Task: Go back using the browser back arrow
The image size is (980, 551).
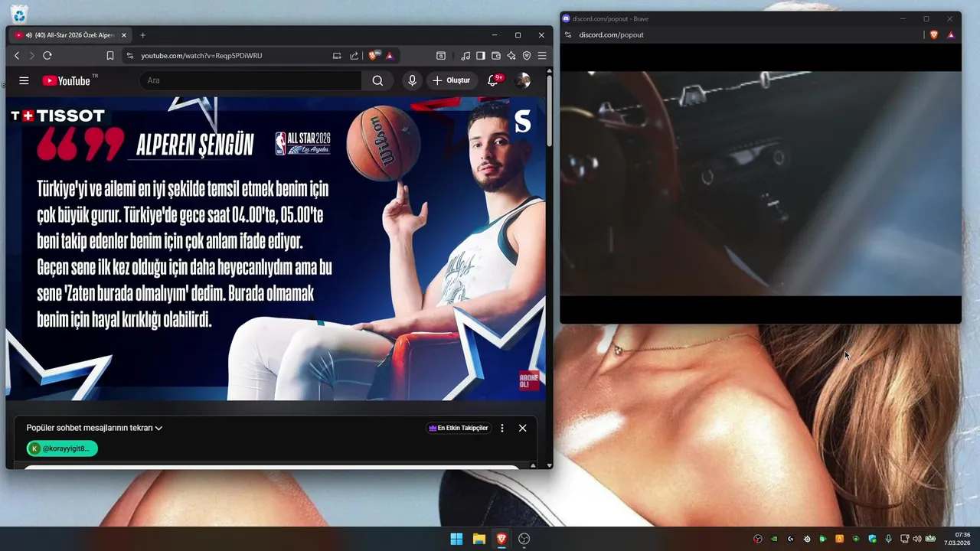Action: [x=17, y=56]
